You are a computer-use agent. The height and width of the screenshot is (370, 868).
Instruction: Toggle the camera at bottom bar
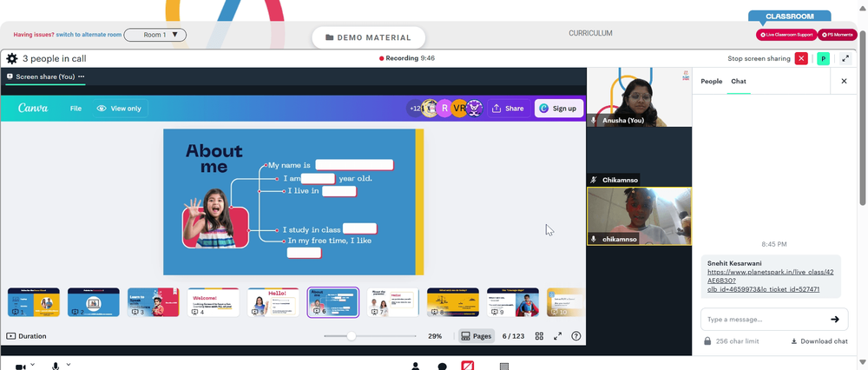(x=21, y=367)
